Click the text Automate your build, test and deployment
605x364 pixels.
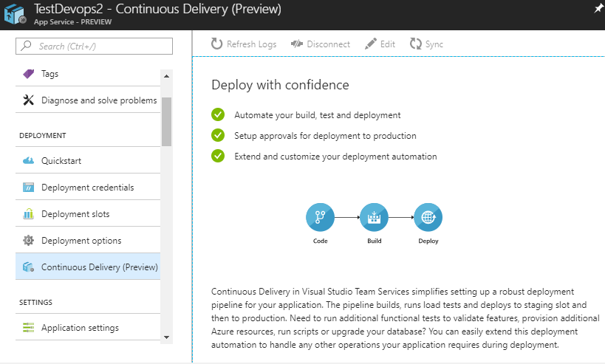[318, 115]
